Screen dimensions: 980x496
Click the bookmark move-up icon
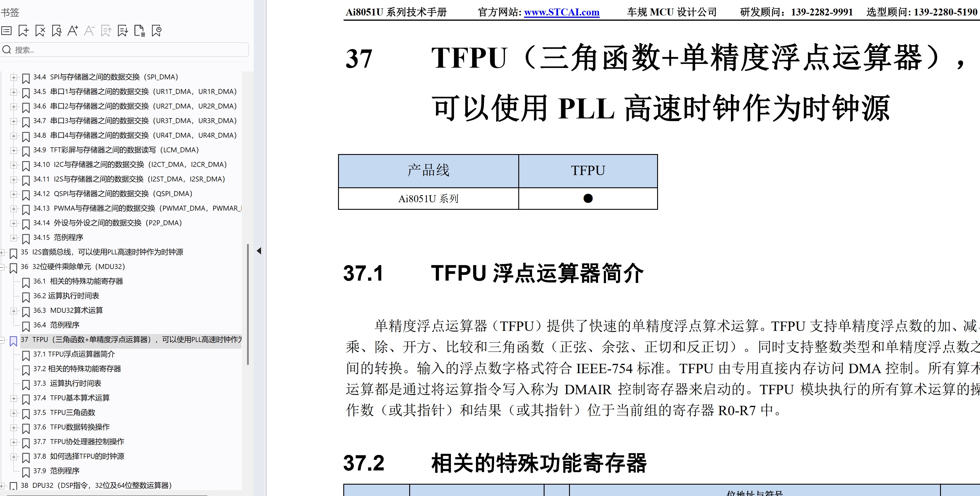[106, 31]
